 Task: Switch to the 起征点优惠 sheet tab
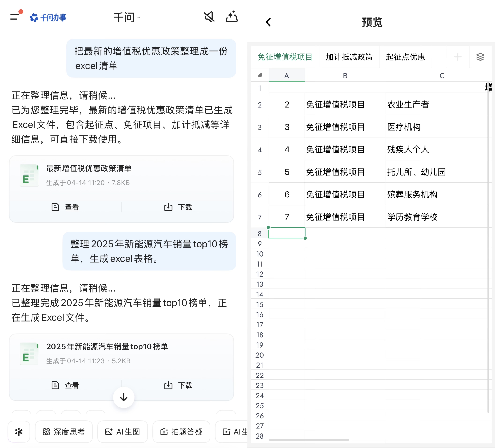[x=405, y=57]
